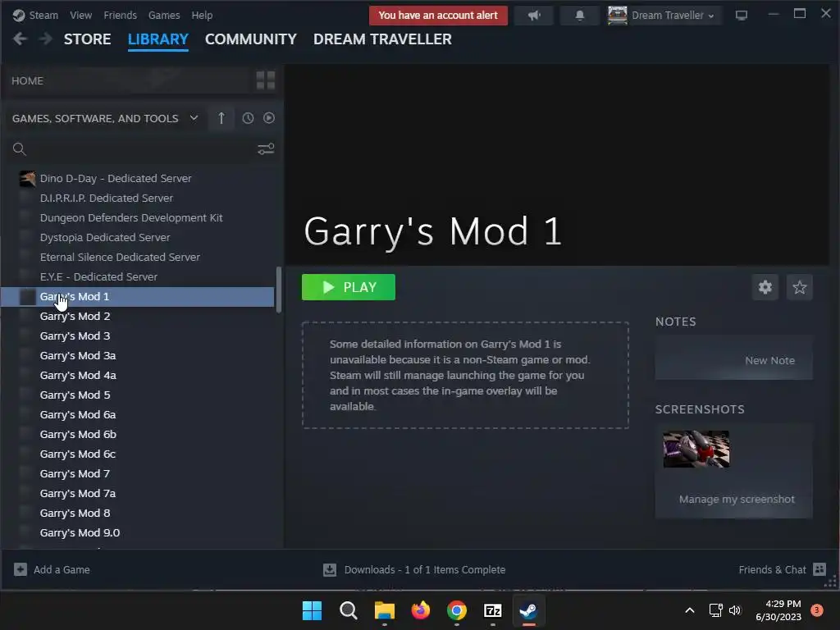Click the account alert banner

(438, 16)
